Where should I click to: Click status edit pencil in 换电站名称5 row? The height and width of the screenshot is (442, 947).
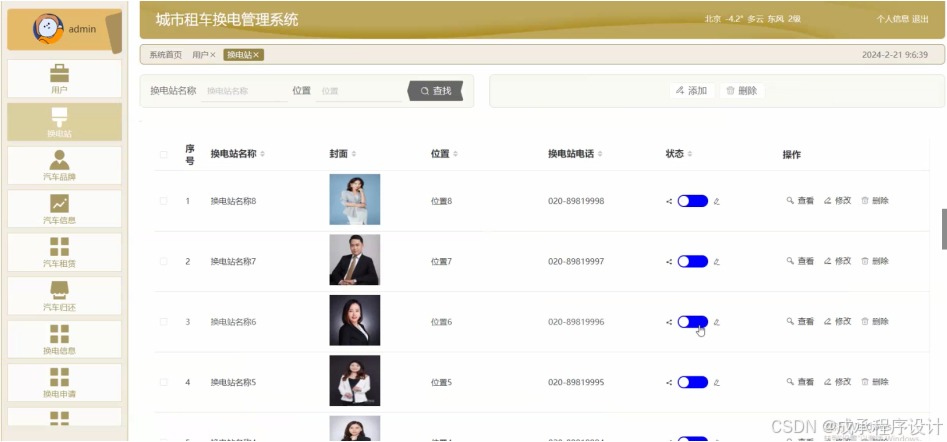tap(717, 382)
